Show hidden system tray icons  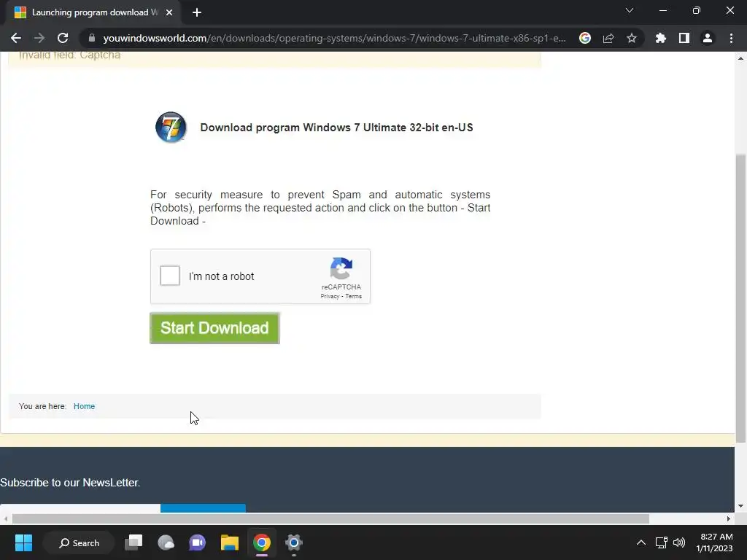641,542
